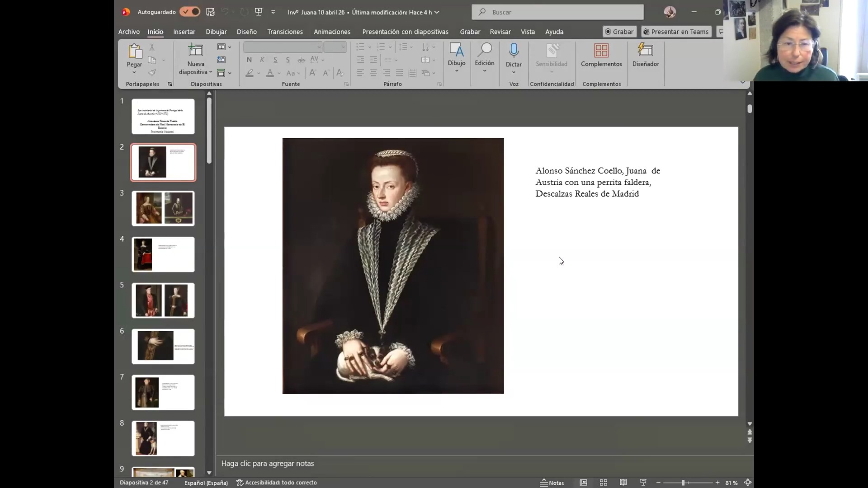Click the Complementos add-ins icon

[x=601, y=50]
